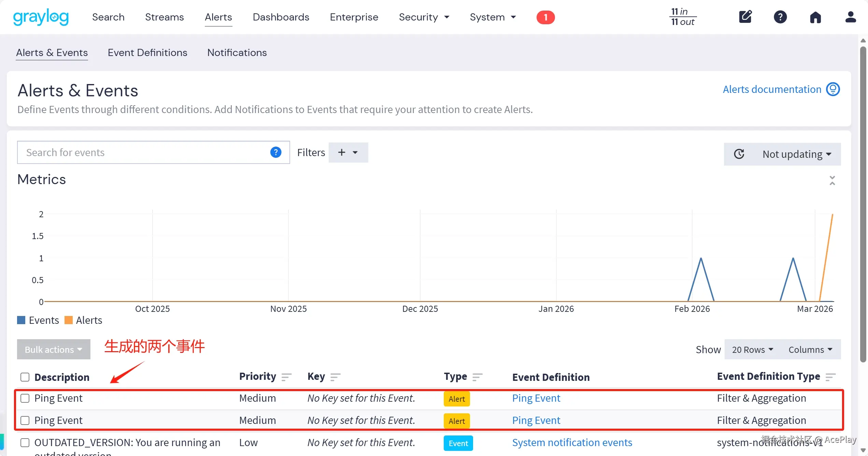Image resolution: width=868 pixels, height=456 pixels.
Task: Sort by the Priority column icon
Action: pyautogui.click(x=286, y=377)
